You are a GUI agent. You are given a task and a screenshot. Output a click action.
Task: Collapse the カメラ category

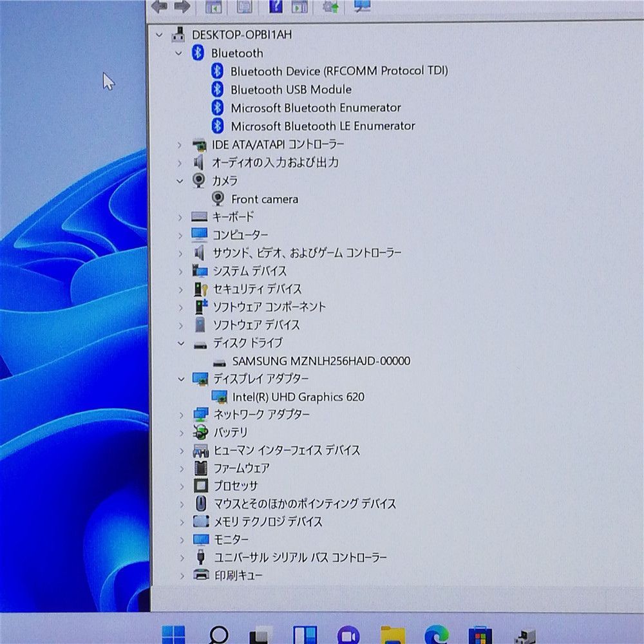tap(180, 181)
